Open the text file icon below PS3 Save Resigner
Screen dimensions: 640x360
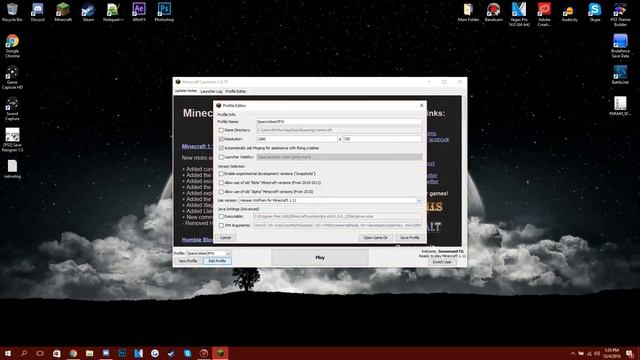[12, 169]
